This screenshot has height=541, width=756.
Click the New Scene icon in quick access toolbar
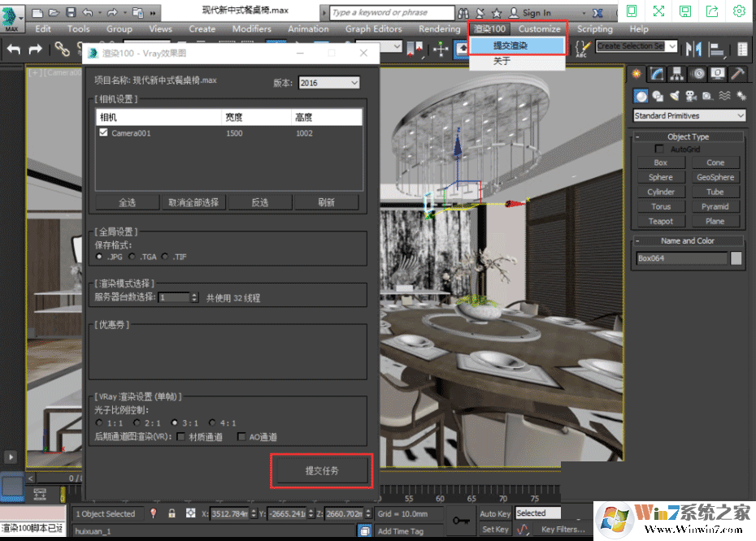tap(37, 12)
